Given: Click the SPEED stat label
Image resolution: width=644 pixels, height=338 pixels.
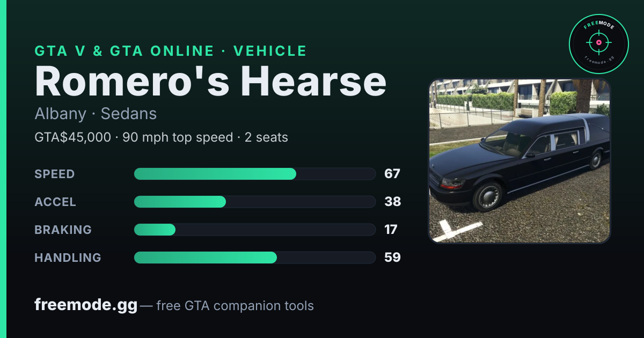Looking at the screenshot, I should point(55,174).
